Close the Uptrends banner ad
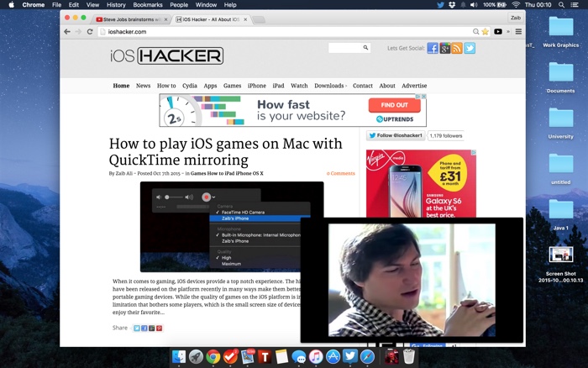588x368 pixels. [x=423, y=97]
